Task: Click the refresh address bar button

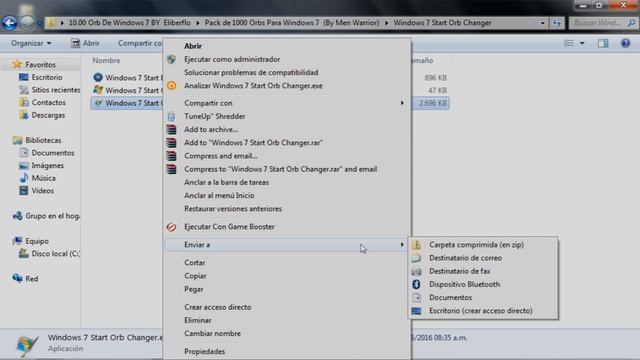Action: click(557, 23)
